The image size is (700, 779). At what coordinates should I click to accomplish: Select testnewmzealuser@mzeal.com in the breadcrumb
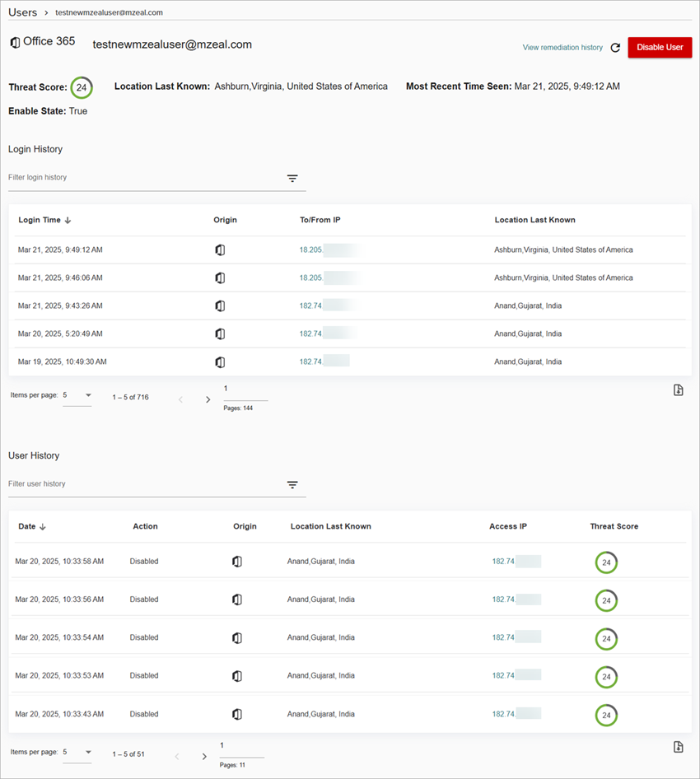point(109,12)
